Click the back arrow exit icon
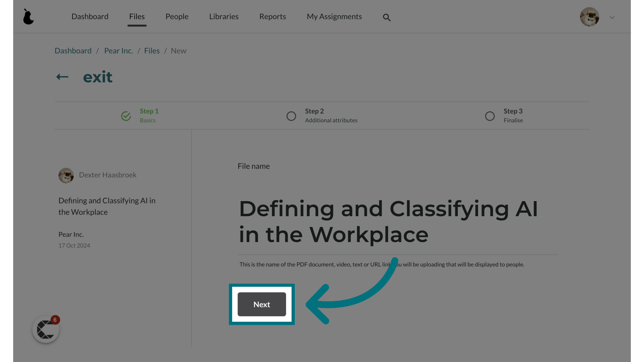644x362 pixels. 62,77
